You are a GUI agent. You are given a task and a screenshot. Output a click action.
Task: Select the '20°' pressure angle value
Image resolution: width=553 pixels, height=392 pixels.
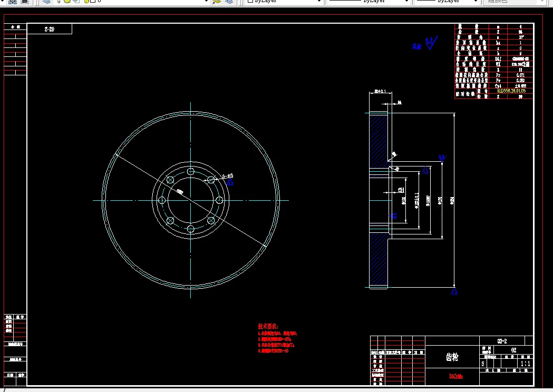[x=521, y=37]
